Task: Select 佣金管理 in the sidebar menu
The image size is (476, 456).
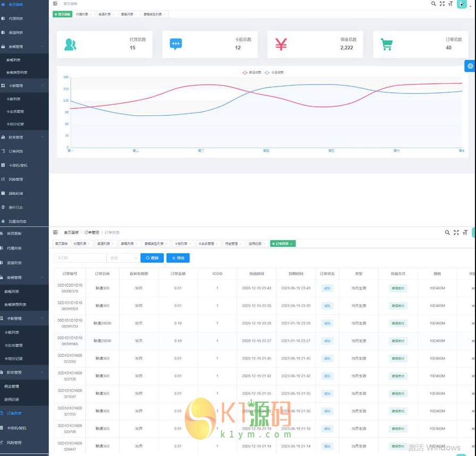Action: coord(12,386)
